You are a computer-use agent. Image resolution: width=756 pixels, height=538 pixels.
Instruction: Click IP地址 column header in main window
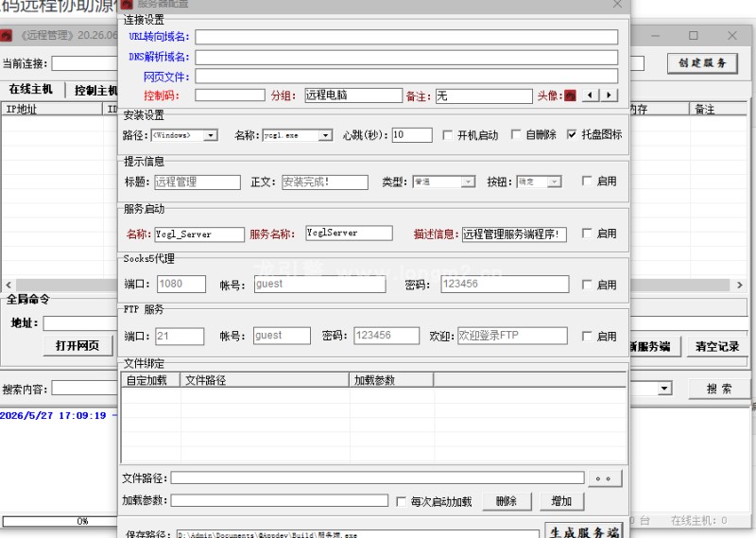pos(52,110)
